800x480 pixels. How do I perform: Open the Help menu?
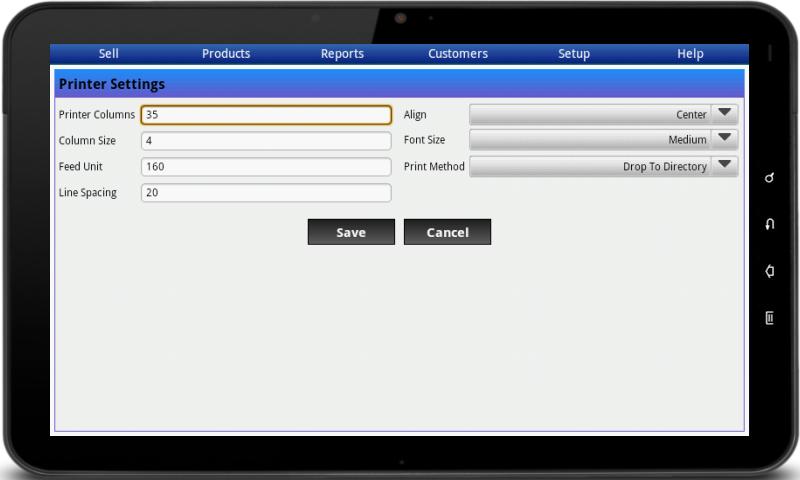pos(690,54)
